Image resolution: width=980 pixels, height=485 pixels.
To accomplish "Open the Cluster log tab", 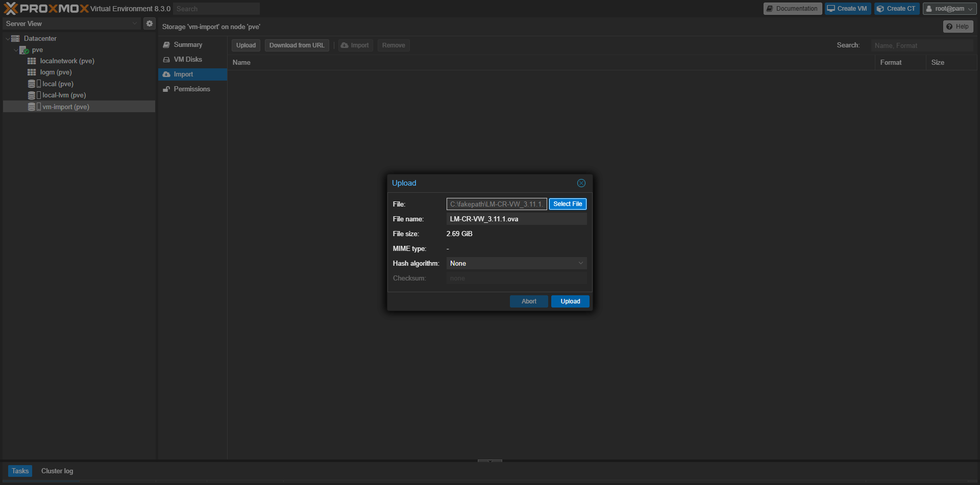I will [57, 471].
